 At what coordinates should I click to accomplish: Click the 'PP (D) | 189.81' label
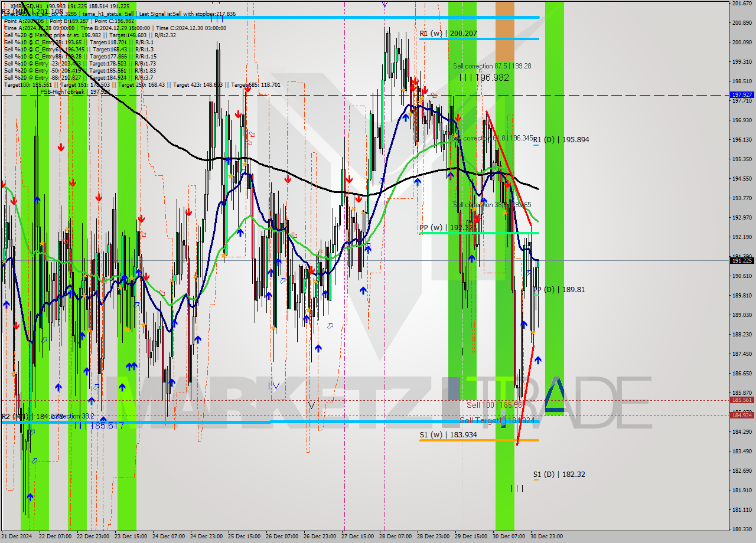tap(559, 290)
